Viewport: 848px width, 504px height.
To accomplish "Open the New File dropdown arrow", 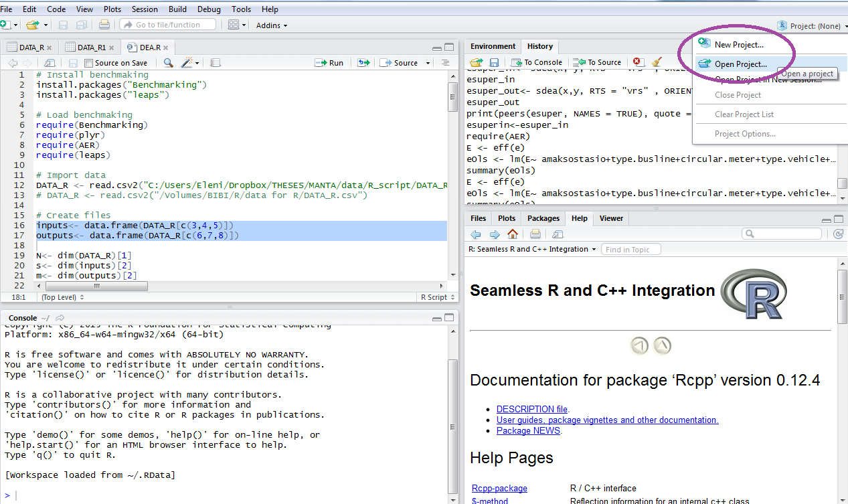I will coord(15,25).
